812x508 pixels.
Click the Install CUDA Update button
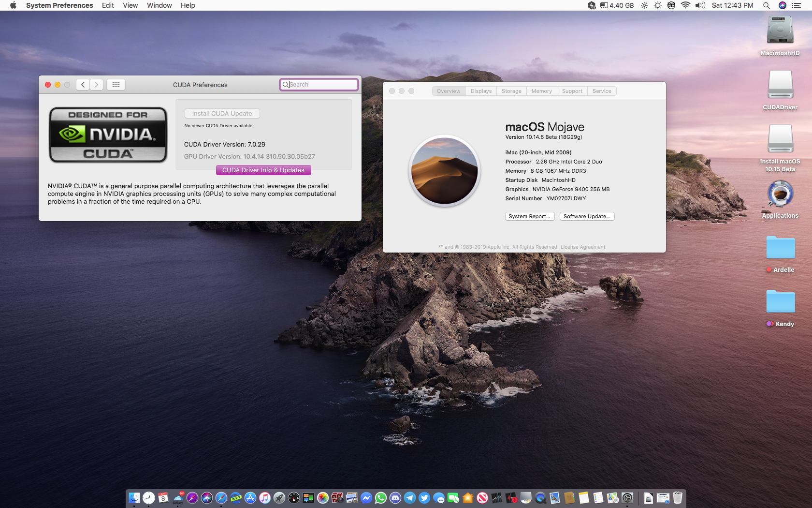[x=222, y=114]
